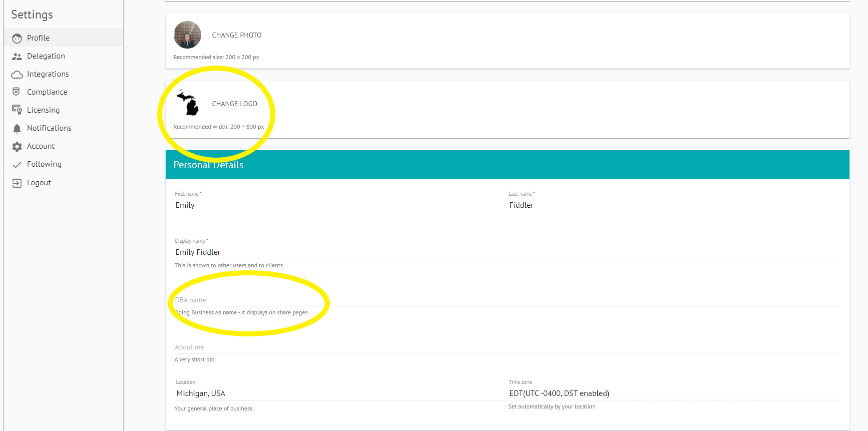Select Notifications in the settings sidebar
868x431 pixels.
[63, 128]
